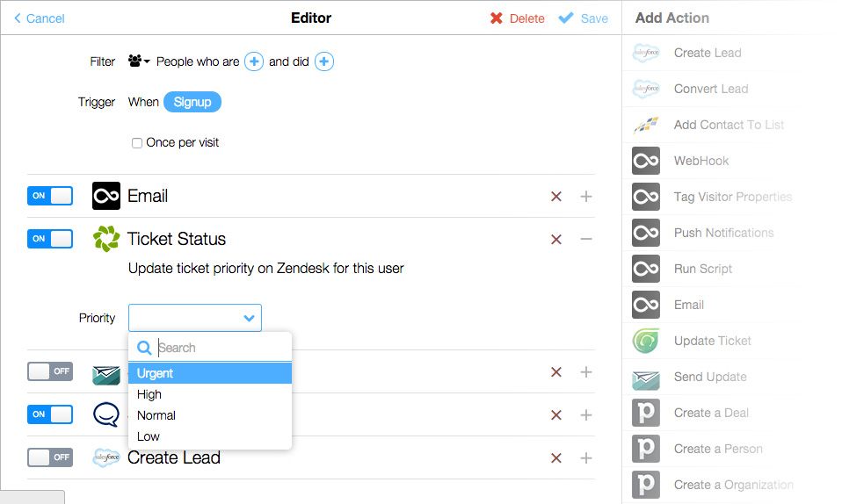The image size is (842, 504).
Task: Open the Priority dropdown
Action: [x=195, y=318]
